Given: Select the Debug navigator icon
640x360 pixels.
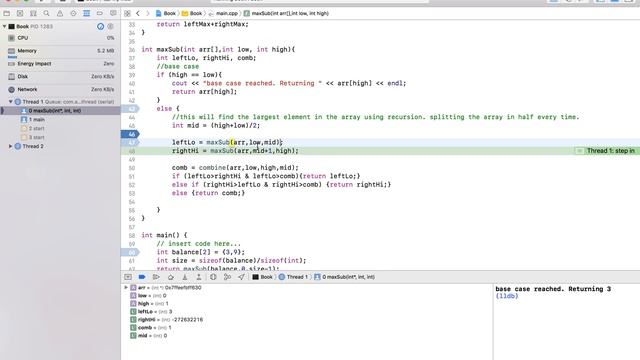Looking at the screenshot, I should 87,13.
